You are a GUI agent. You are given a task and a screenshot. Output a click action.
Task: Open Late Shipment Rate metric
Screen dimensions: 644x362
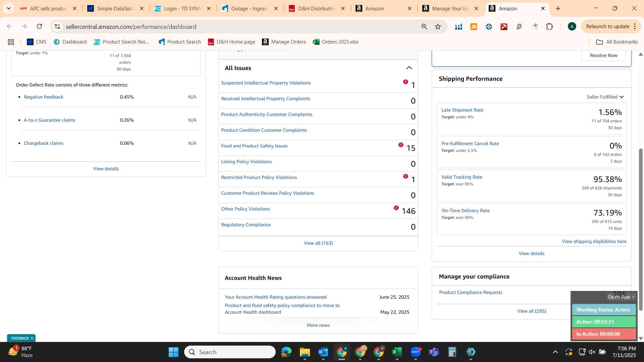(x=462, y=110)
